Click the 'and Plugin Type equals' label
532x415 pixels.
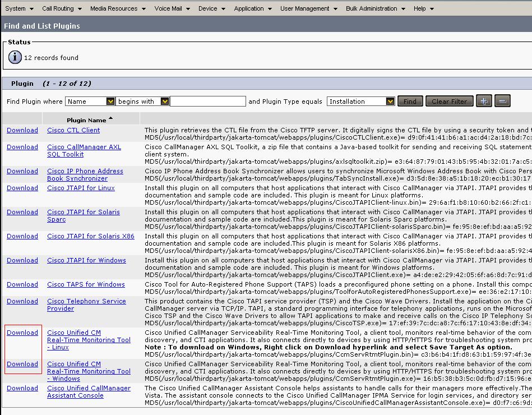[285, 101]
